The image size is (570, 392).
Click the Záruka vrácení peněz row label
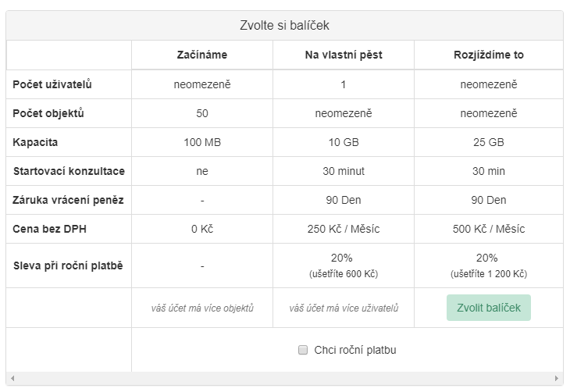click(x=68, y=200)
